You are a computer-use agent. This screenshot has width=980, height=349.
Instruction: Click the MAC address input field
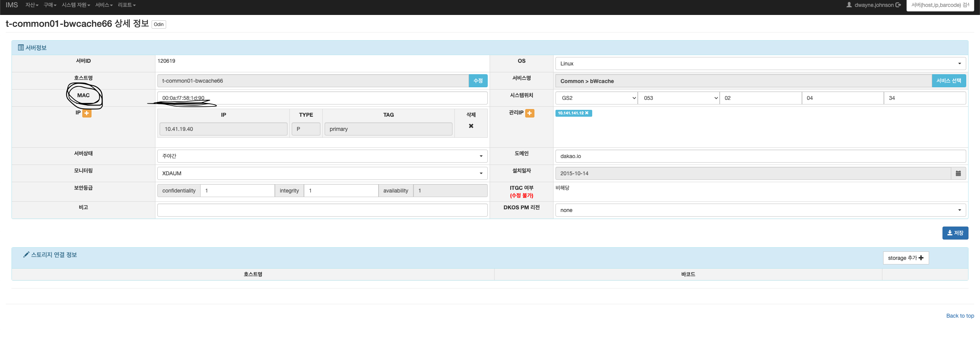322,98
